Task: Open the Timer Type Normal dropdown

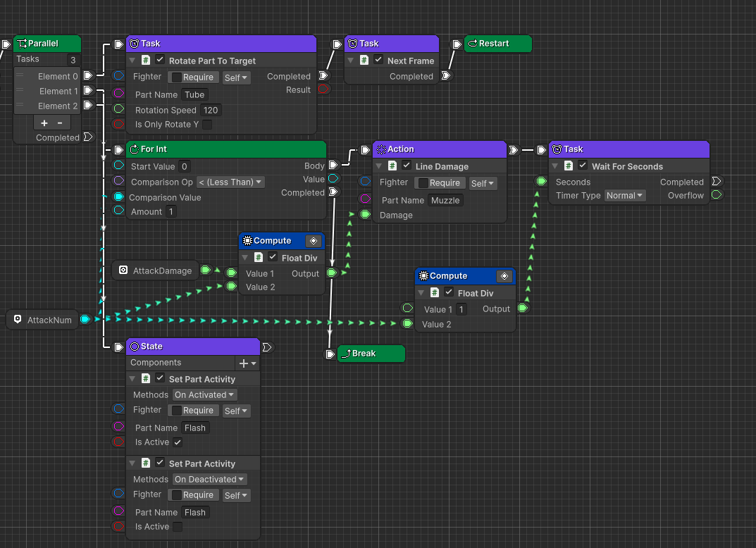Action: click(625, 196)
